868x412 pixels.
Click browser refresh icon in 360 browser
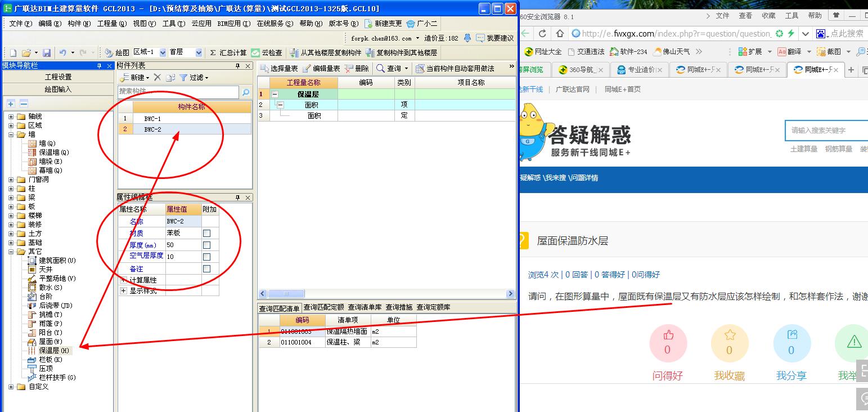click(542, 34)
